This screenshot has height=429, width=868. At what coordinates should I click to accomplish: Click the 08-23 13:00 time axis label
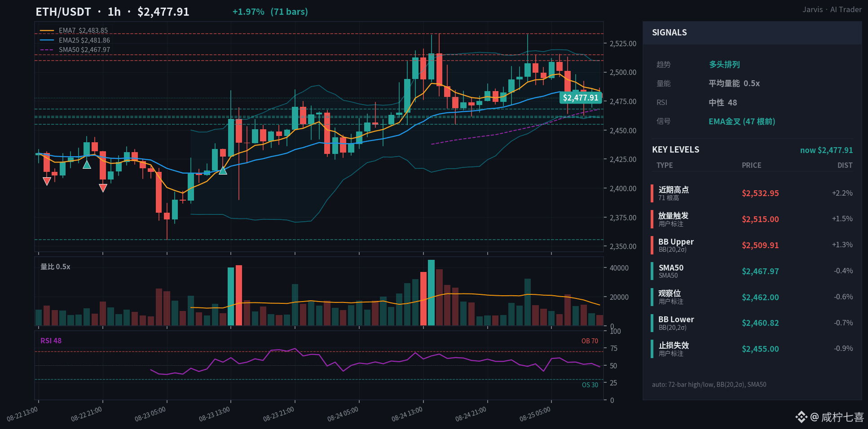(215, 414)
